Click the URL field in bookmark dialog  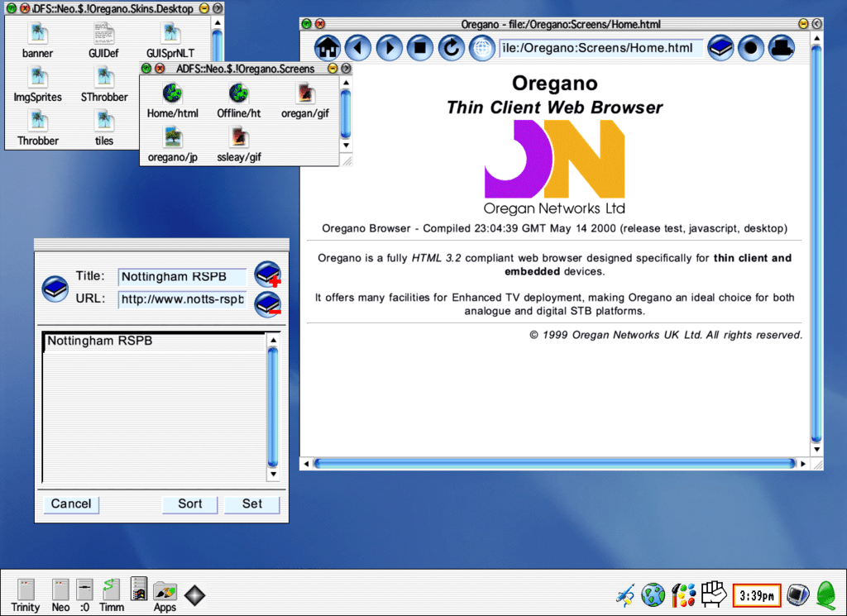click(x=182, y=299)
